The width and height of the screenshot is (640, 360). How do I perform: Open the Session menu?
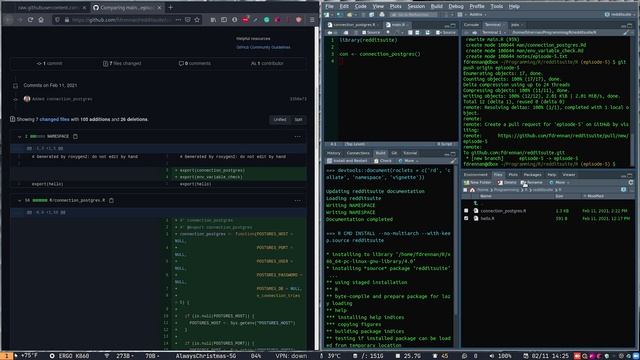click(416, 7)
